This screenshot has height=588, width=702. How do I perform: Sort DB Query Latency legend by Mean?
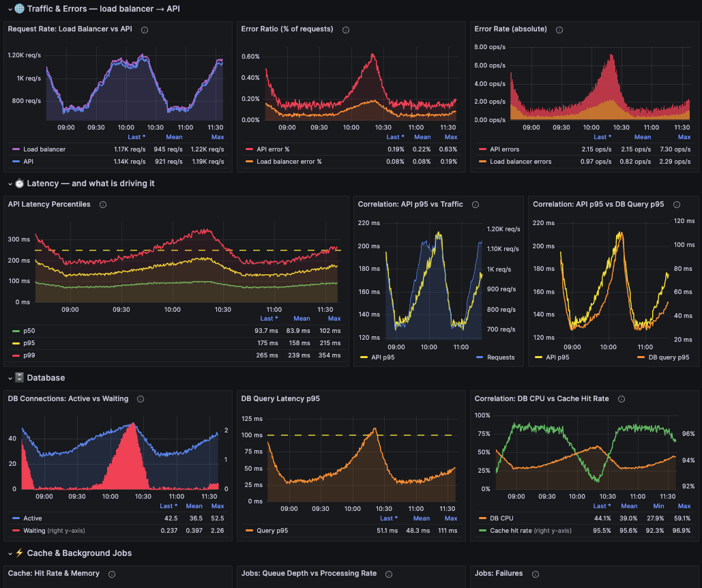pyautogui.click(x=422, y=518)
